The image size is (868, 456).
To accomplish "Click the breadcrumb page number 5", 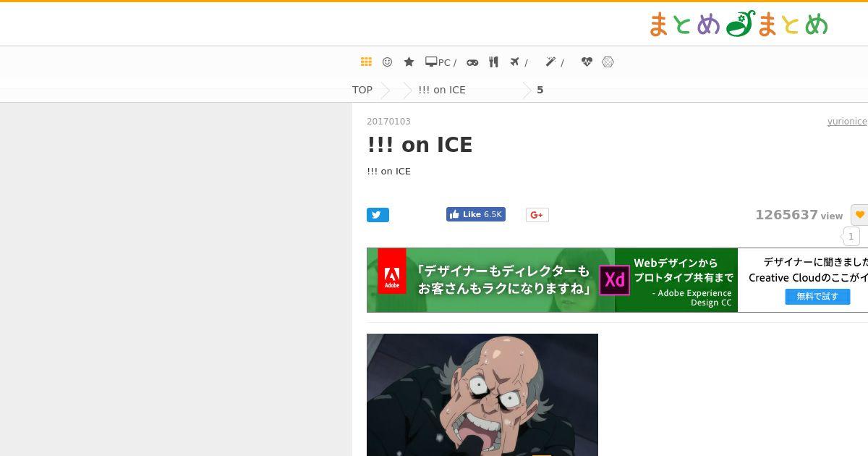I will pyautogui.click(x=540, y=90).
